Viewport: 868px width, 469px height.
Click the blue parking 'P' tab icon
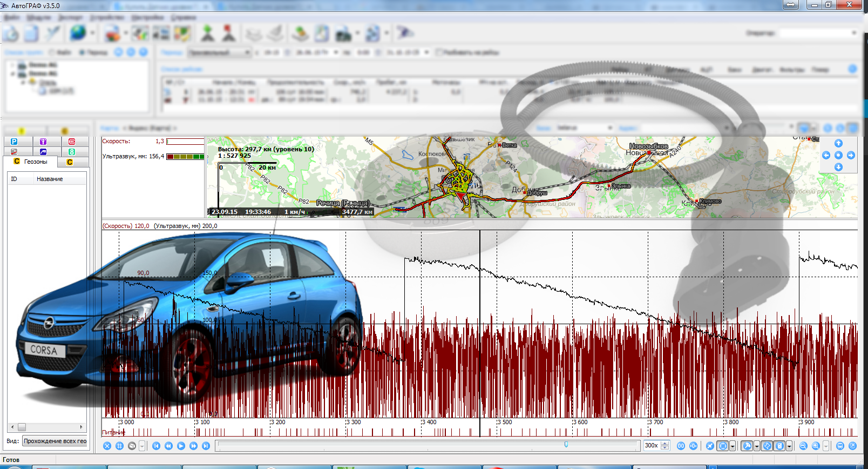click(14, 142)
